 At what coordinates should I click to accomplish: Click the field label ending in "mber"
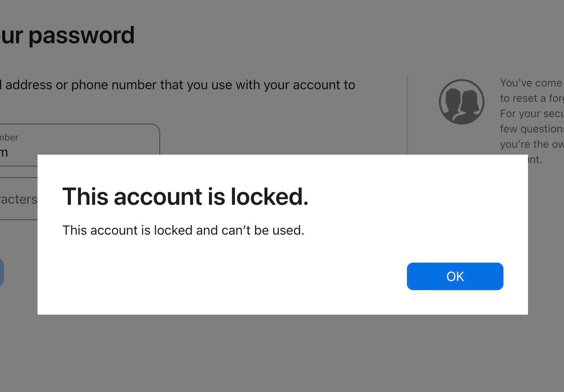click(9, 137)
